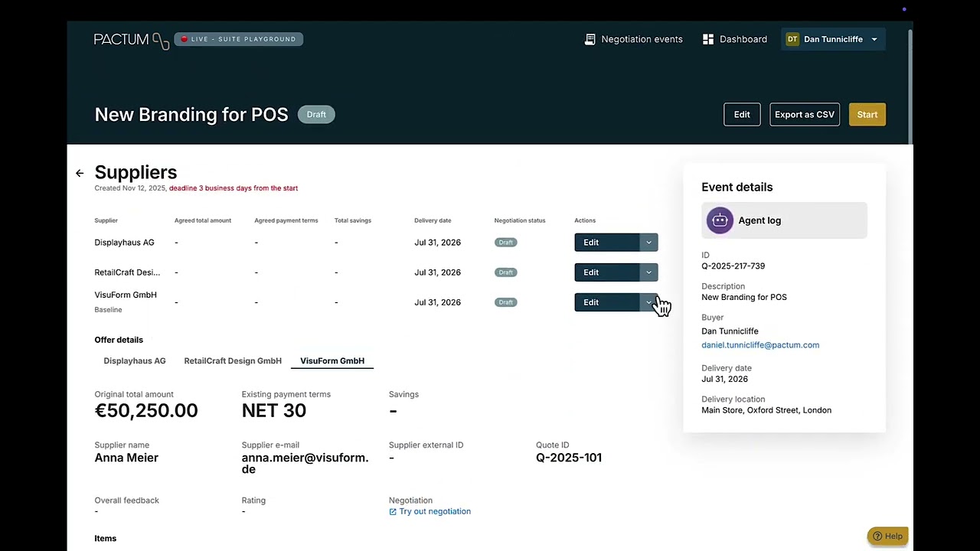Image resolution: width=980 pixels, height=551 pixels.
Task: Click the Agreed payment terms column header
Action: [286, 220]
